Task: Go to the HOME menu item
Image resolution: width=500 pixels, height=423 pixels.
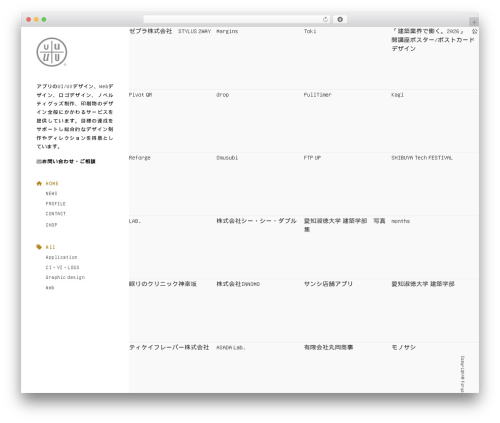Action: [52, 183]
